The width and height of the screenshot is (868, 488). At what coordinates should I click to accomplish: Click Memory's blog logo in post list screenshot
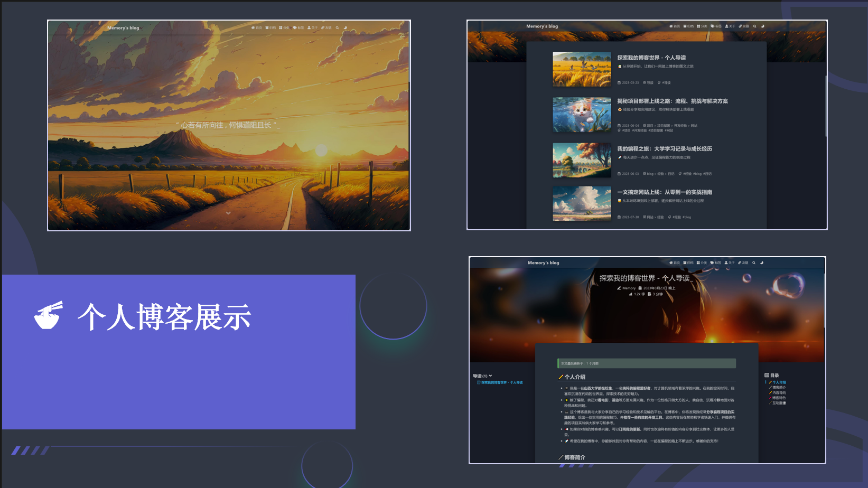(542, 26)
